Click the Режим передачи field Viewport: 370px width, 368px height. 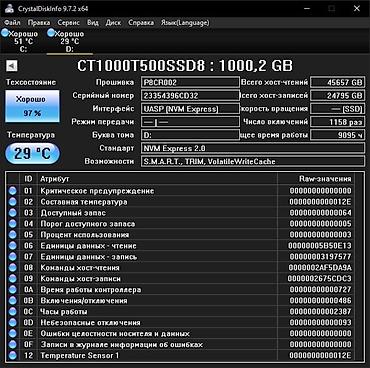[x=190, y=122]
